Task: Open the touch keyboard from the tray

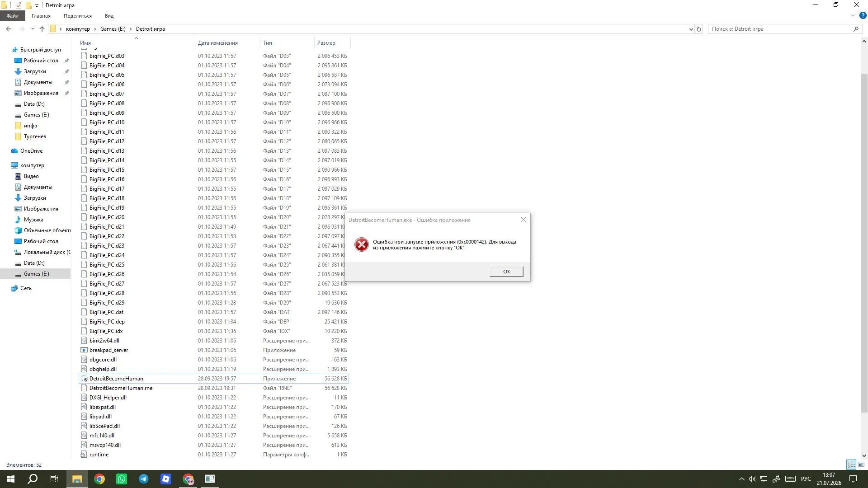Action: pyautogui.click(x=790, y=479)
